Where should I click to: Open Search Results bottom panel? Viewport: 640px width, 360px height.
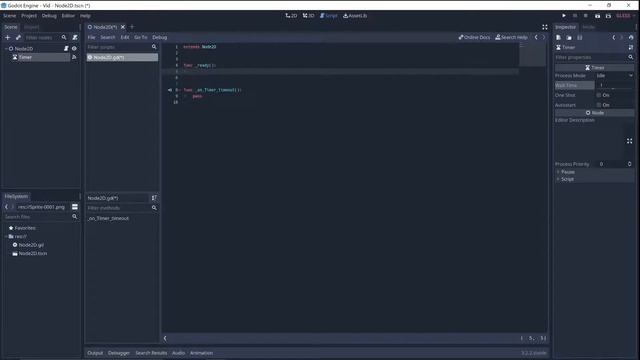(x=151, y=353)
